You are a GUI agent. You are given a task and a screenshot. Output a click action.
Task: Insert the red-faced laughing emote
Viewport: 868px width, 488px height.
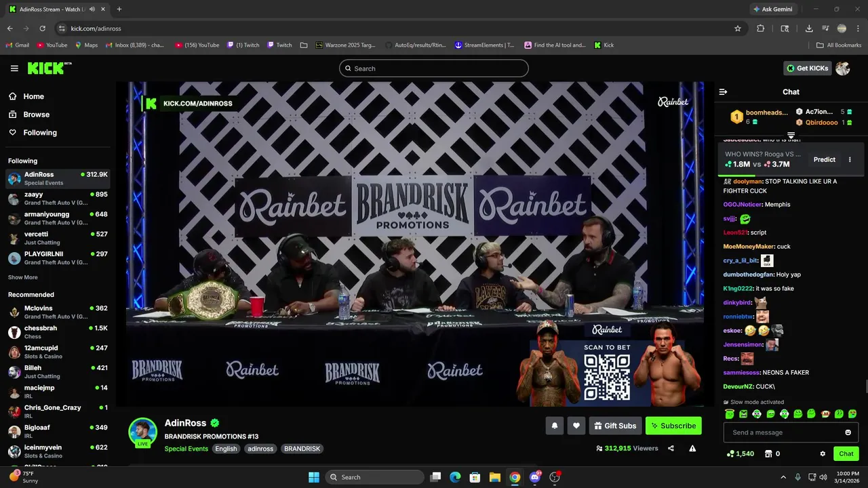click(825, 414)
